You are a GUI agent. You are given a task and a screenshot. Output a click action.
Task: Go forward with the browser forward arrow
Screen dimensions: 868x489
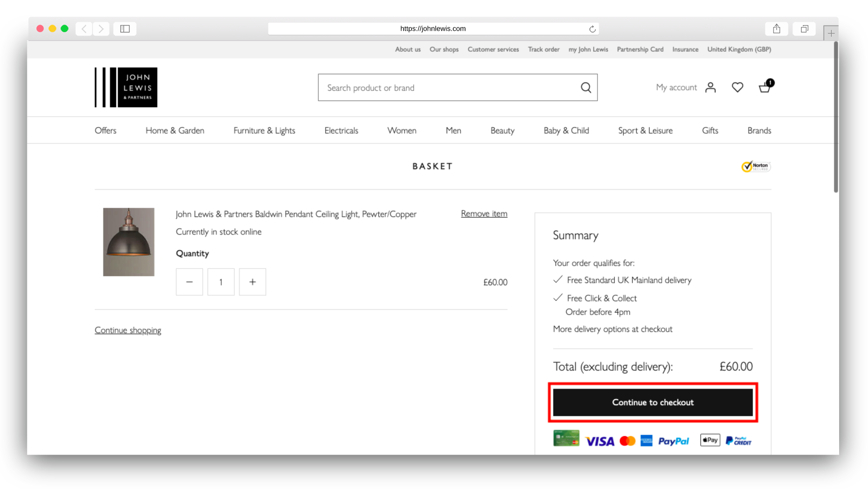(x=101, y=29)
